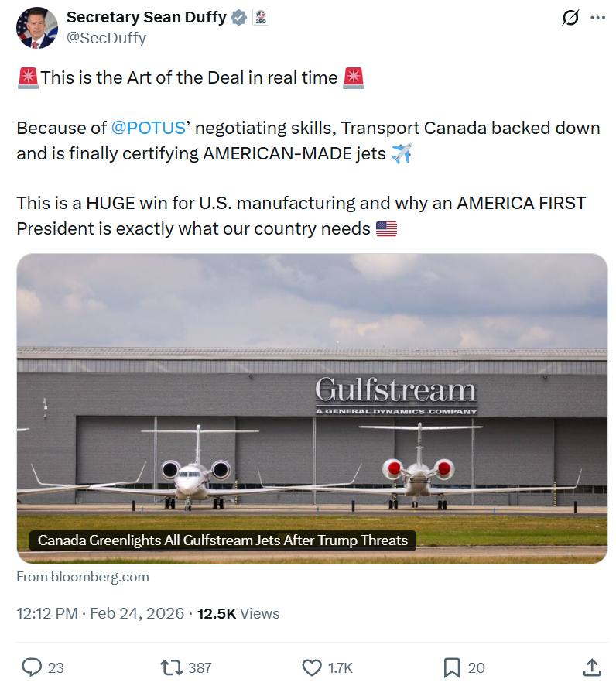Open the share options menu
This screenshot has width=616, height=686.
(591, 667)
